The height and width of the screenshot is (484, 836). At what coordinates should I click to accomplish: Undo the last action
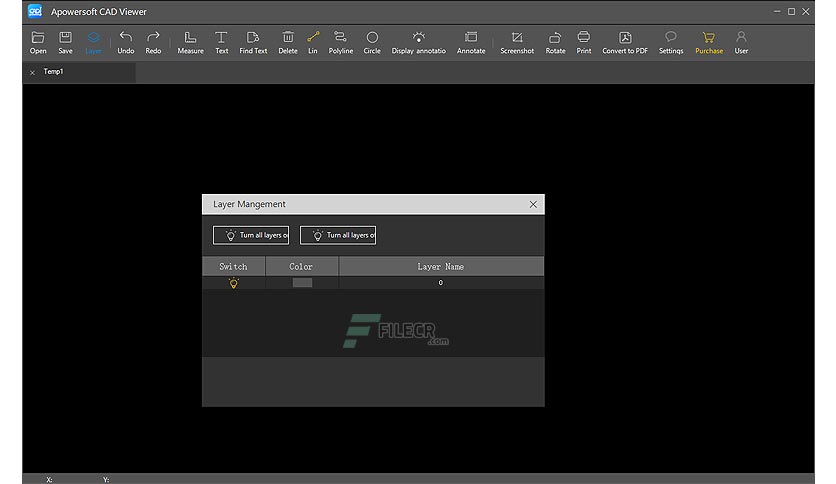pos(126,42)
